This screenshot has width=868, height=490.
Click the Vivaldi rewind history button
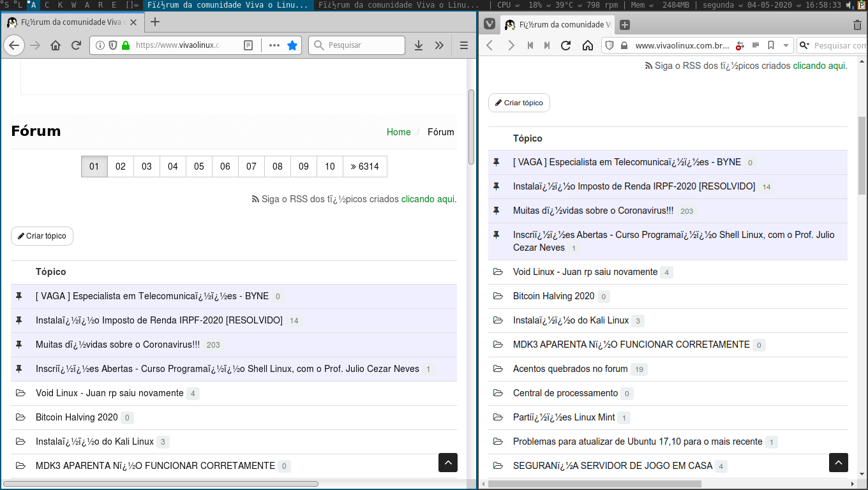pyautogui.click(x=530, y=45)
